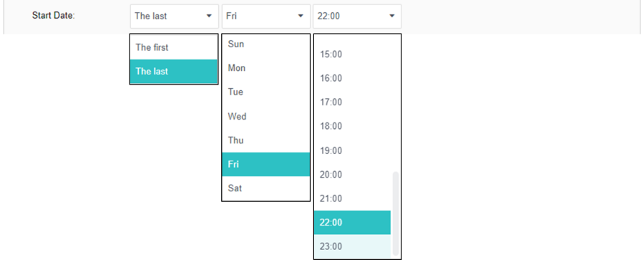The width and height of the screenshot is (644, 260).
Task: Choose Mon from the weekday list
Action: (x=265, y=68)
